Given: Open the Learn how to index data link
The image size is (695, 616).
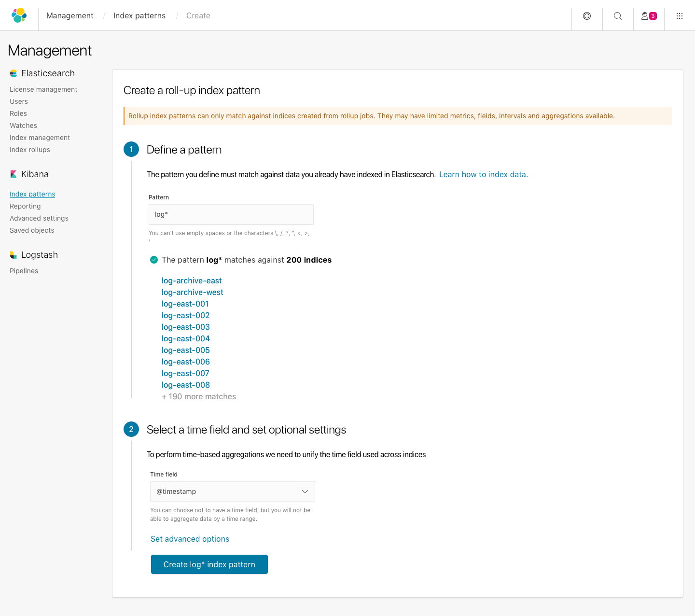Looking at the screenshot, I should [483, 174].
